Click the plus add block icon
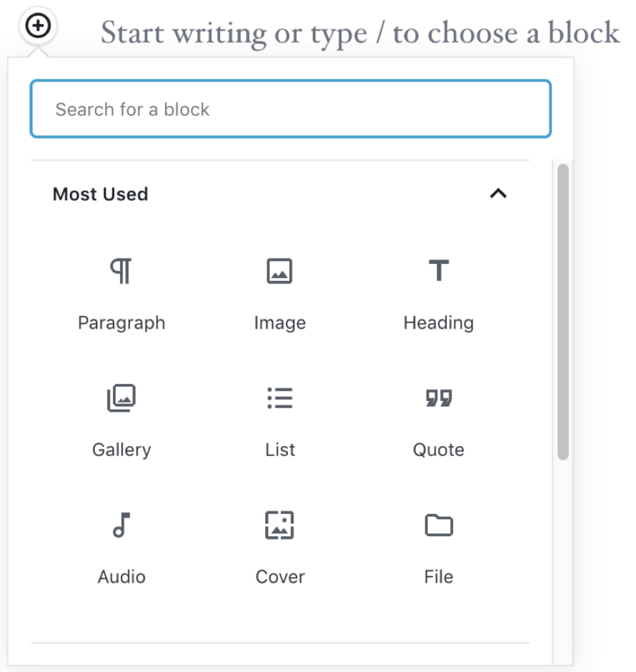The height and width of the screenshot is (672, 636). (x=38, y=26)
